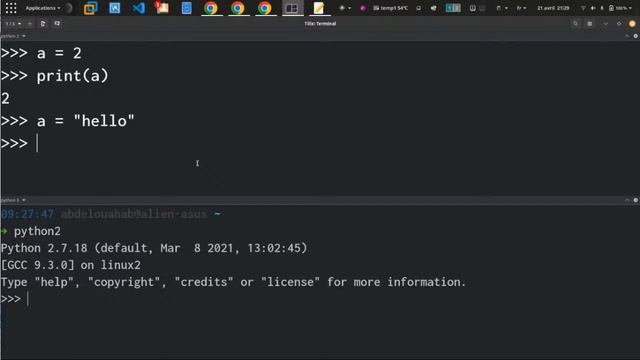This screenshot has width=640, height=360.
Task: Select the Tilix terminal taskbar icon
Action: [291, 8]
